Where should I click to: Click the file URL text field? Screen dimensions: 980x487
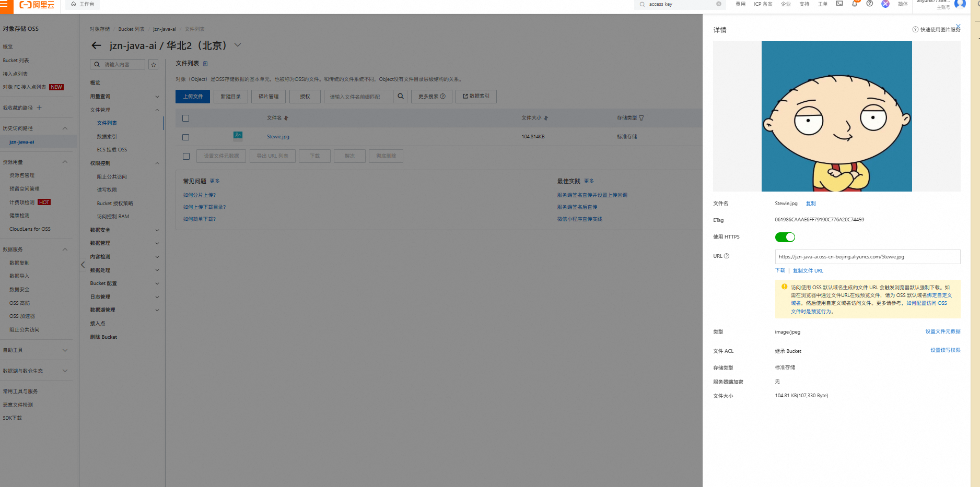(868, 257)
